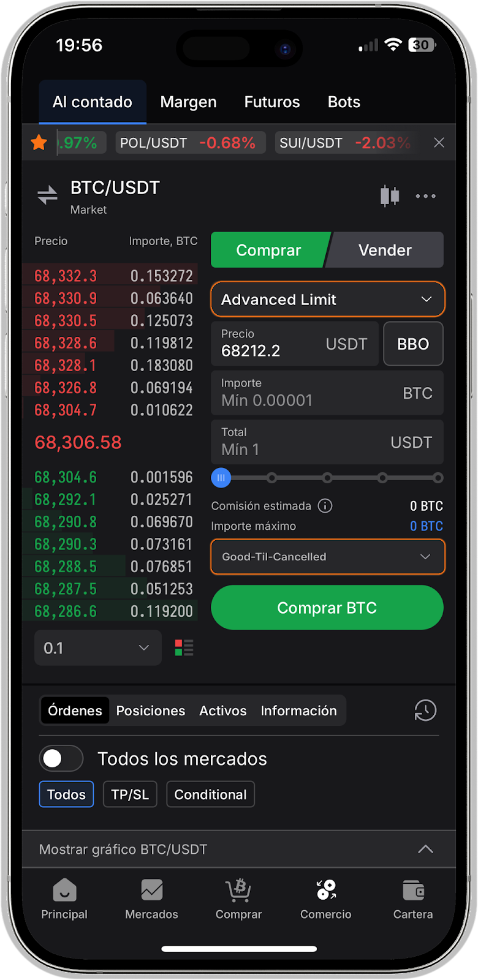Select the TP/SL order filter
The width and height of the screenshot is (478, 980).
(130, 794)
